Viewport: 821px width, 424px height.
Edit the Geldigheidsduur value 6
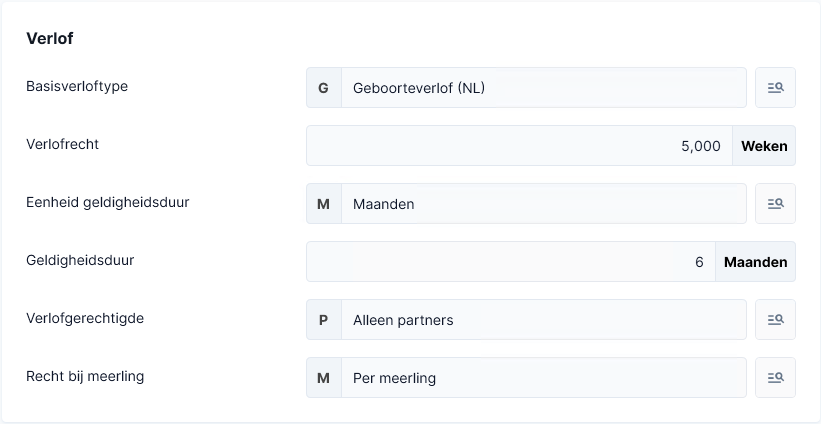click(x=511, y=262)
